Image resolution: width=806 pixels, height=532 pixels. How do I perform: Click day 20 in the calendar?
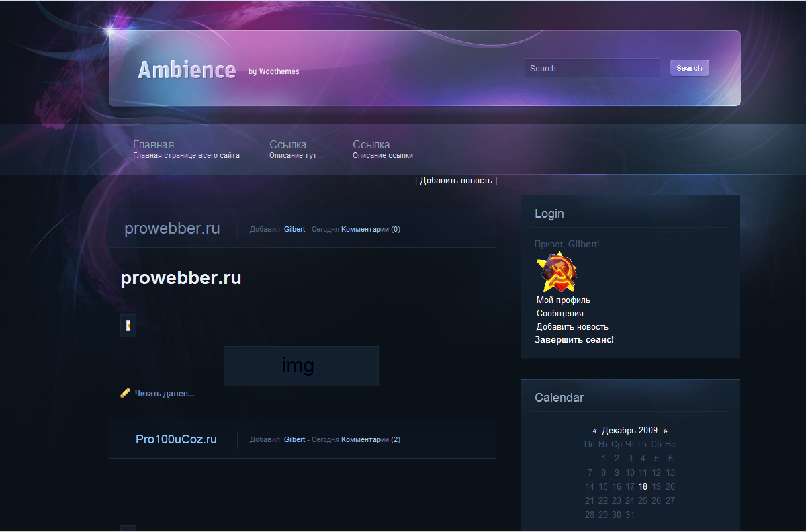pyautogui.click(x=670, y=487)
